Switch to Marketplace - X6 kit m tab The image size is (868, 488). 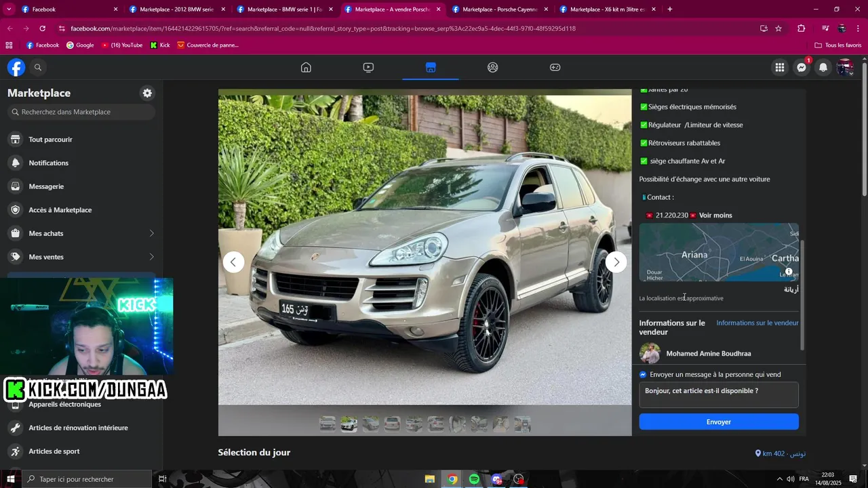coord(607,9)
